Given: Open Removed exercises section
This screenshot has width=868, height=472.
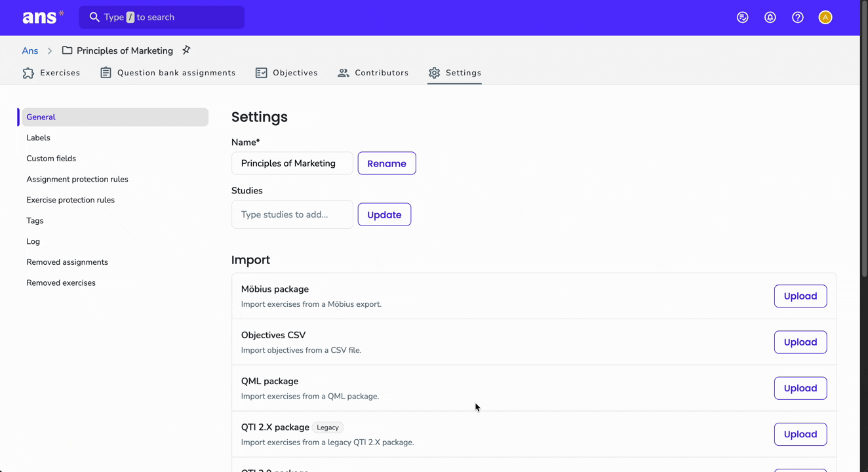Looking at the screenshot, I should click(61, 283).
